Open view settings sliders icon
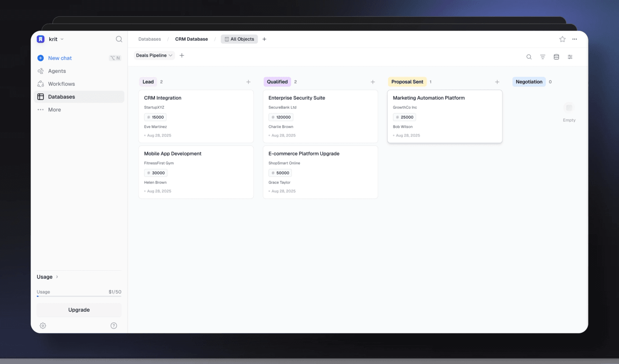Viewport: 619px width, 364px height. 570,57
